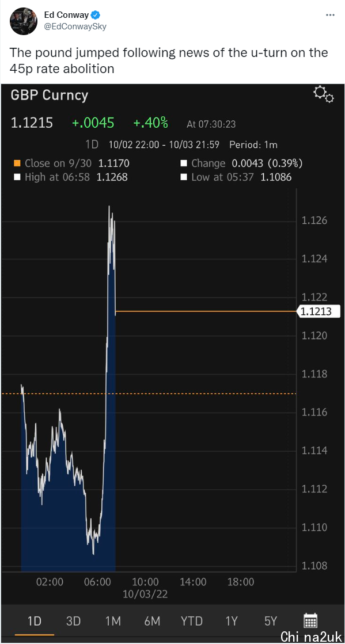Toggle the High at 06:58 legend marker
Image resolution: width=345 pixels, height=644 pixels.
(x=17, y=177)
